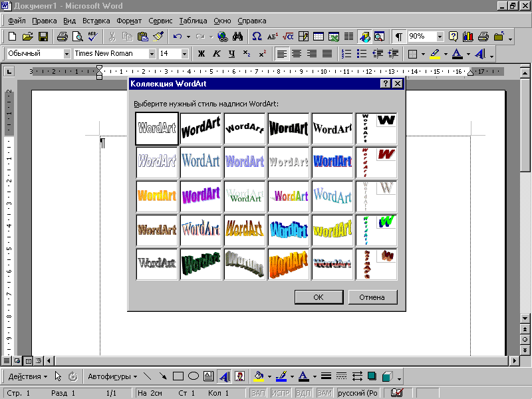Open the Формат menu
Image resolution: width=532 pixels, height=399 pixels.
129,21
